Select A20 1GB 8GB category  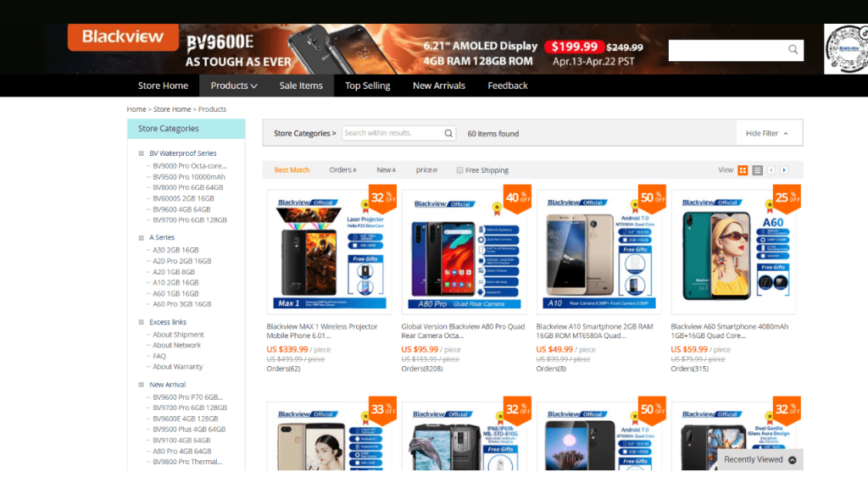pos(174,272)
